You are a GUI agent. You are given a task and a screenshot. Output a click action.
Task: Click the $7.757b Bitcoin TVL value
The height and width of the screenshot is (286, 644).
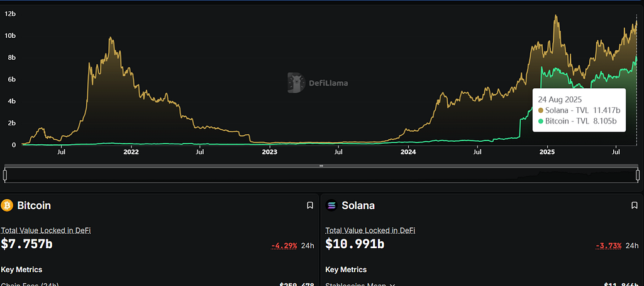click(26, 244)
